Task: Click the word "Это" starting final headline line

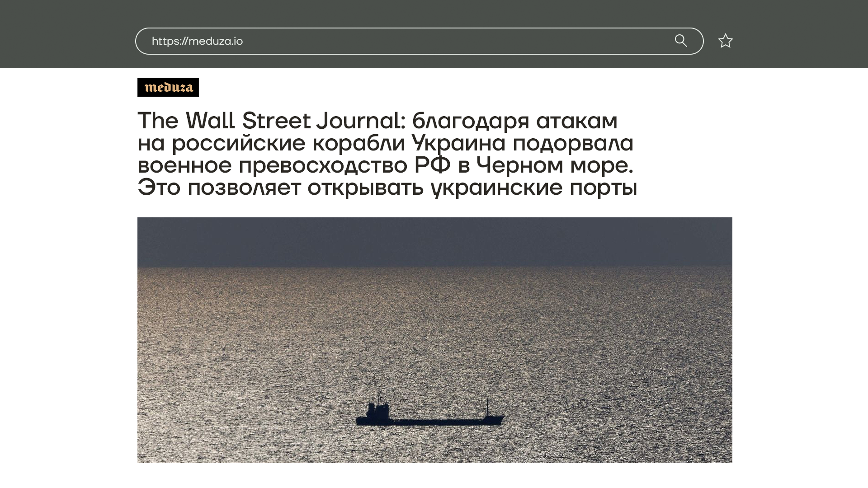Action: point(159,187)
